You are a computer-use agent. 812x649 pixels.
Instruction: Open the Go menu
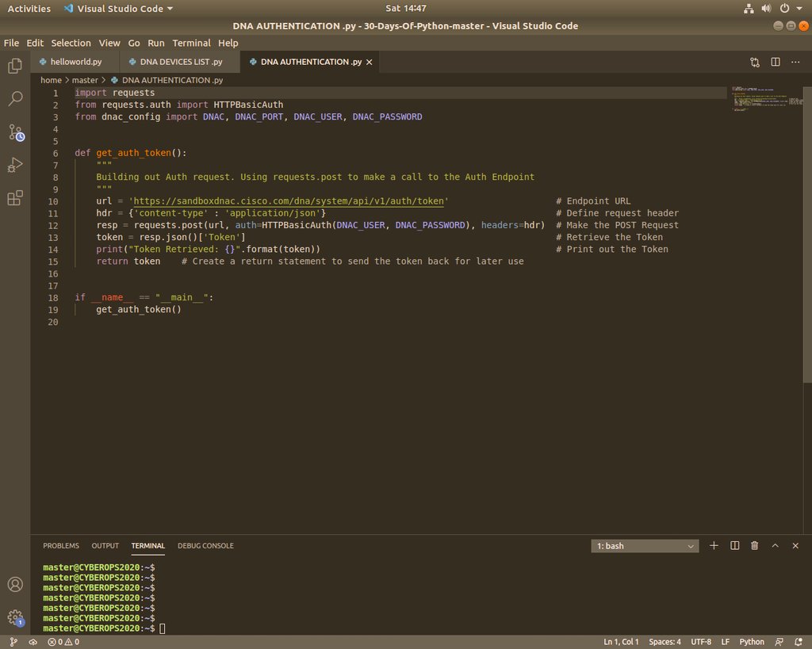pyautogui.click(x=134, y=43)
